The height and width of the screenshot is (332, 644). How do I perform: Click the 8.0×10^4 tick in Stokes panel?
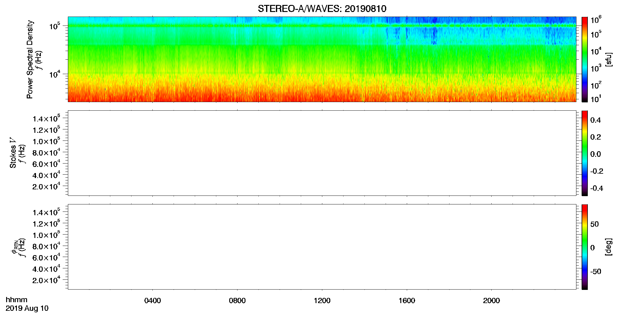coord(46,152)
